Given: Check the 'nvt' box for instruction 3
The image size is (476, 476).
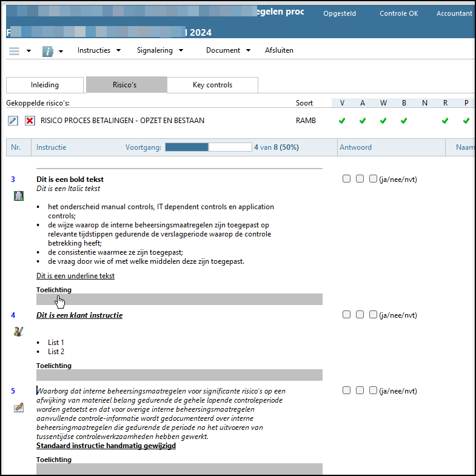Looking at the screenshot, I should [x=373, y=179].
